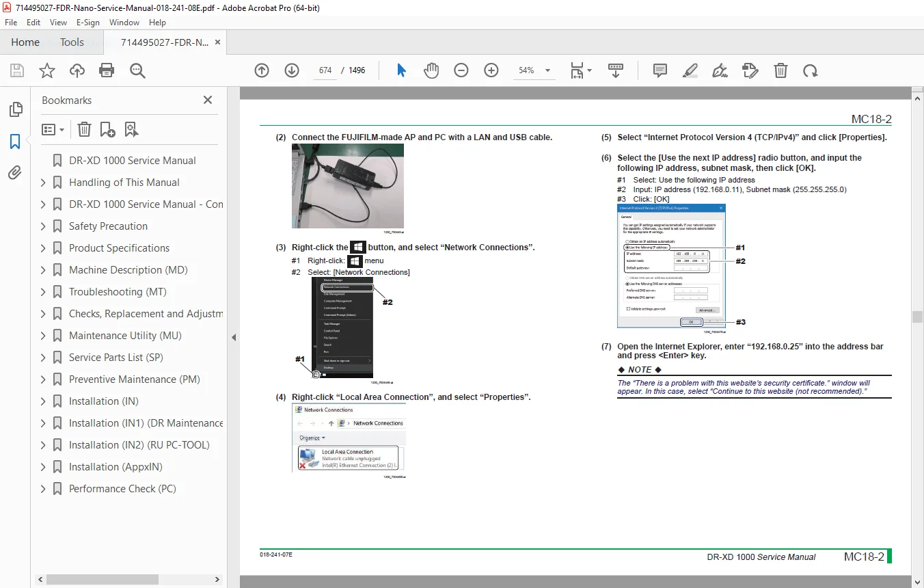
Task: Choose the Selection arrow tool
Action: point(401,70)
